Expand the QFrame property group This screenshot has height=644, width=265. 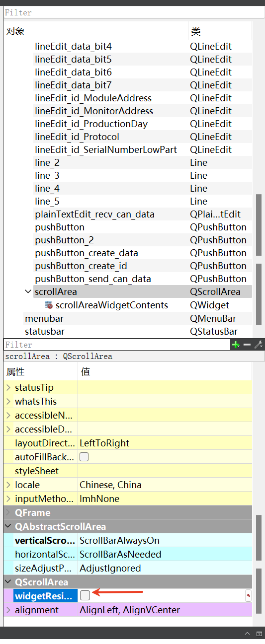8,512
